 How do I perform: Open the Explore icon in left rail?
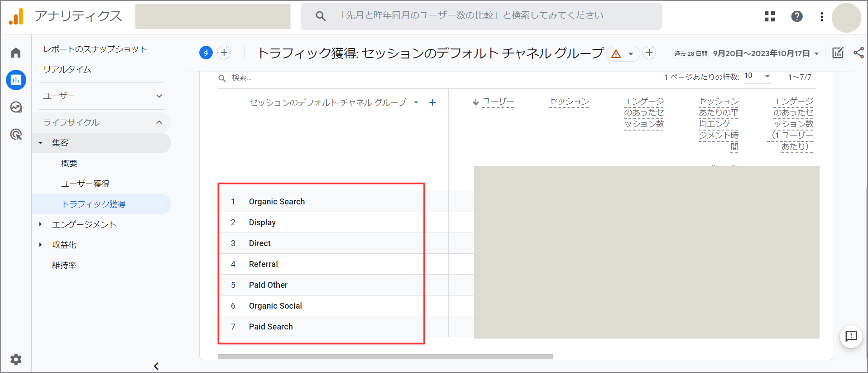coord(16,107)
